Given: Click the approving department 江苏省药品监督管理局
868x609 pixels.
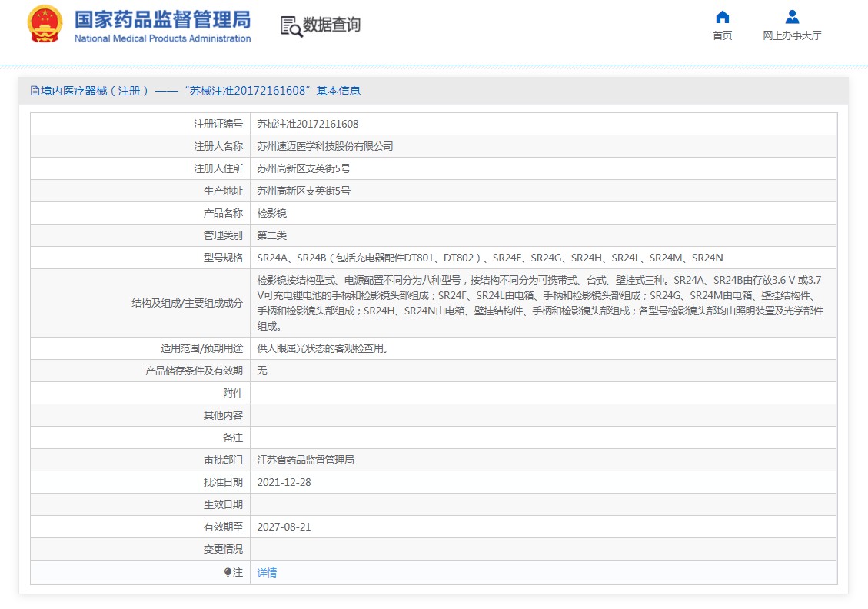Looking at the screenshot, I should tap(305, 460).
